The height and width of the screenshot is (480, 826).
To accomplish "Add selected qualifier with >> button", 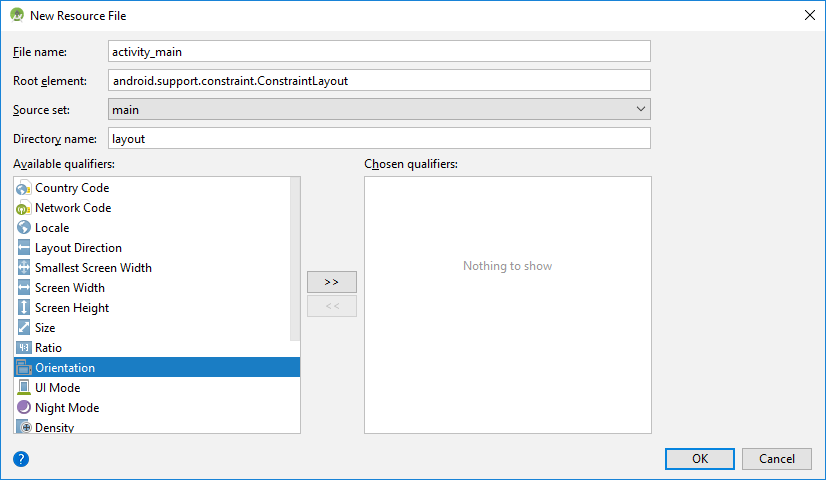I will (332, 282).
